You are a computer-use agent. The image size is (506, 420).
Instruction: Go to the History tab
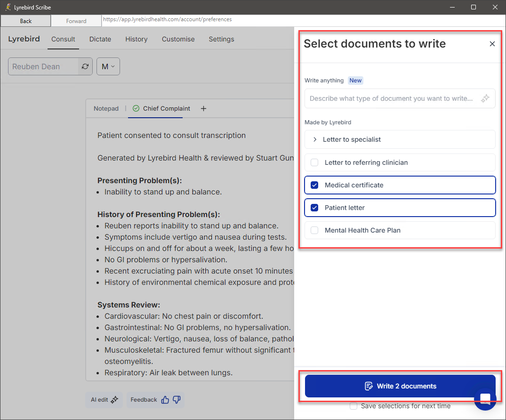click(x=136, y=39)
